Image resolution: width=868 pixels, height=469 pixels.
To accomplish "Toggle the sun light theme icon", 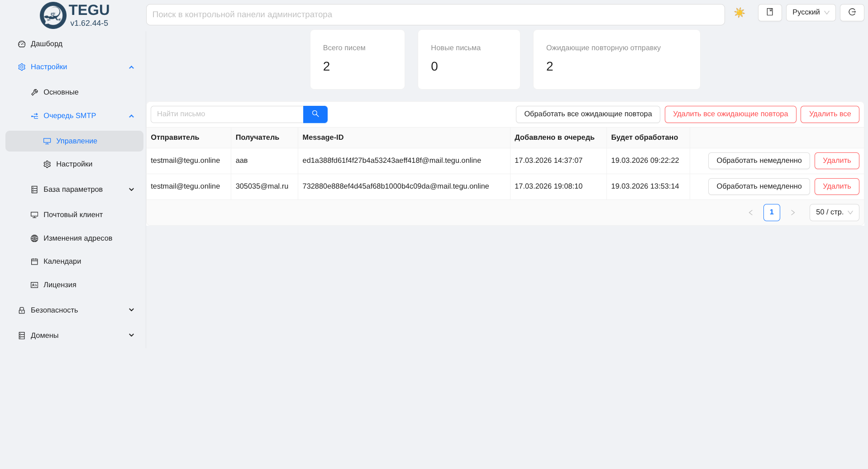I will tap(739, 13).
